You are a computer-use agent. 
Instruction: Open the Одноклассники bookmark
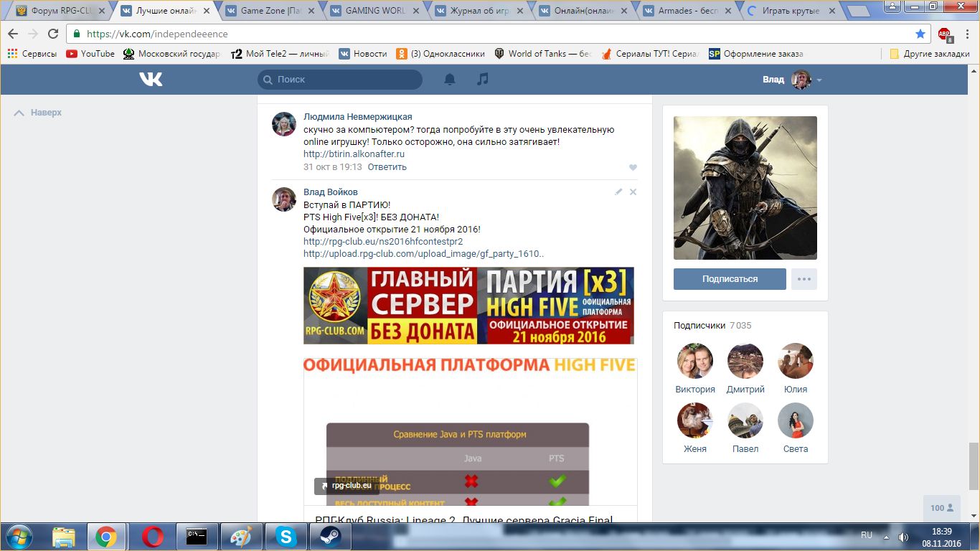440,54
